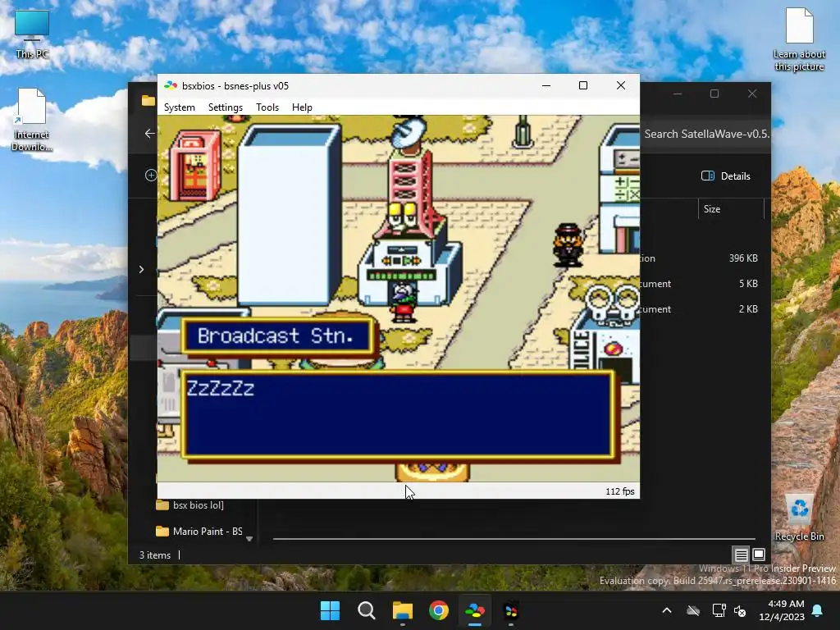Click the search box of SatellaWave folder
840x630 pixels.
[x=706, y=134]
